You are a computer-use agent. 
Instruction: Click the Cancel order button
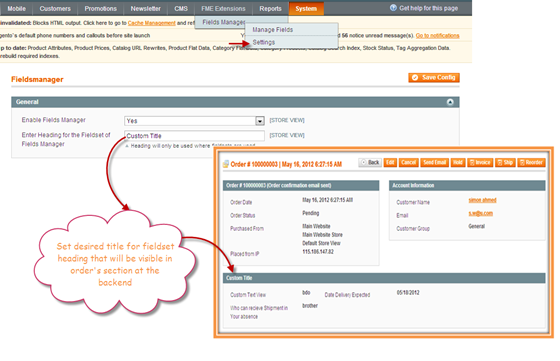(408, 162)
